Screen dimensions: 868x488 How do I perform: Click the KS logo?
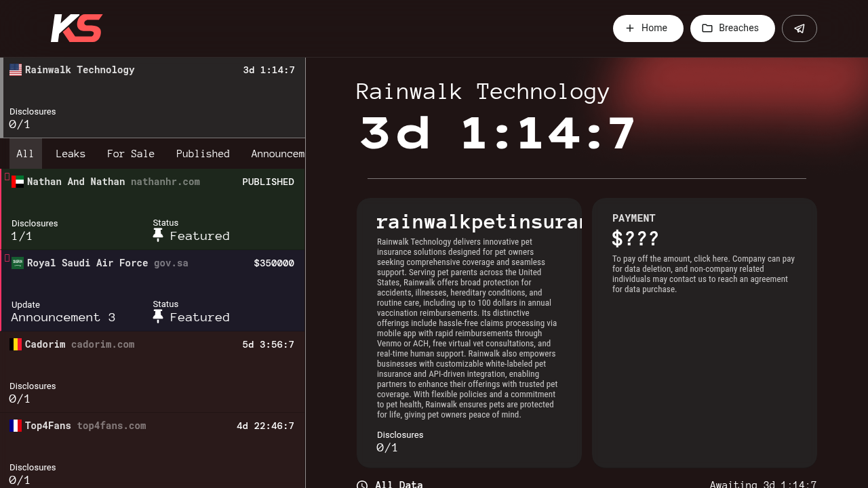(x=76, y=28)
